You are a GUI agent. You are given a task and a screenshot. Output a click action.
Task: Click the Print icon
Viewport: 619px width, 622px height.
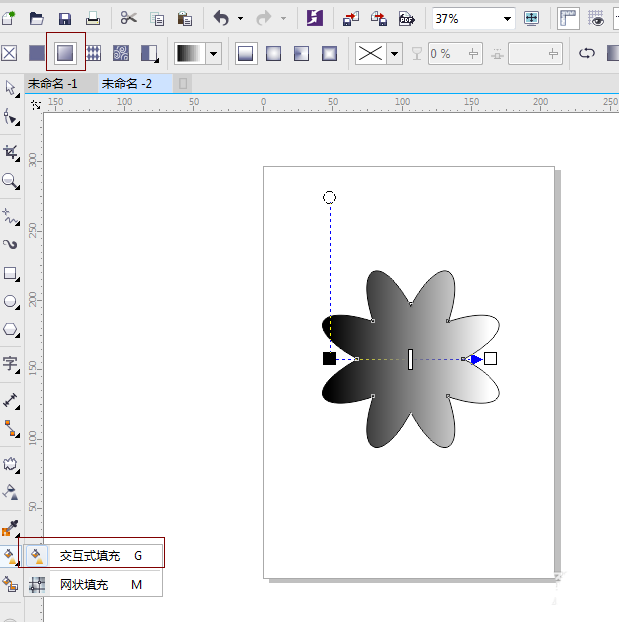[93, 18]
